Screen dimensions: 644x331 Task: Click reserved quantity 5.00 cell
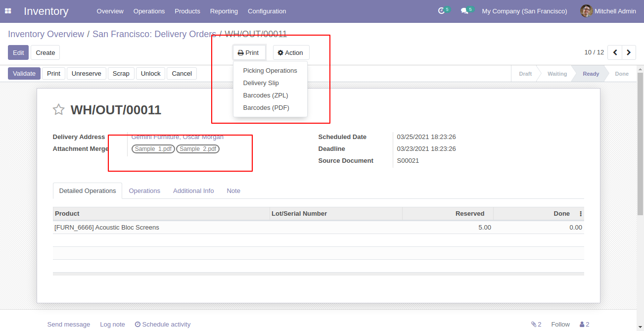(448, 228)
